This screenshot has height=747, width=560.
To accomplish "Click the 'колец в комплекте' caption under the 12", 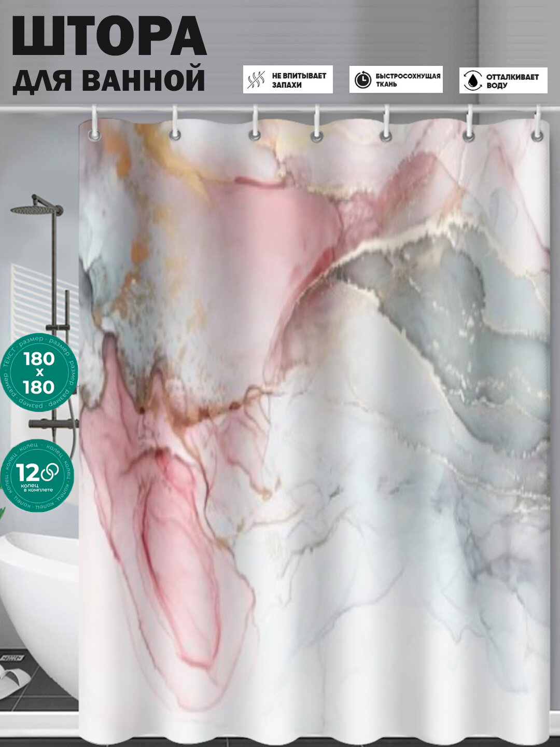I will [x=37, y=488].
